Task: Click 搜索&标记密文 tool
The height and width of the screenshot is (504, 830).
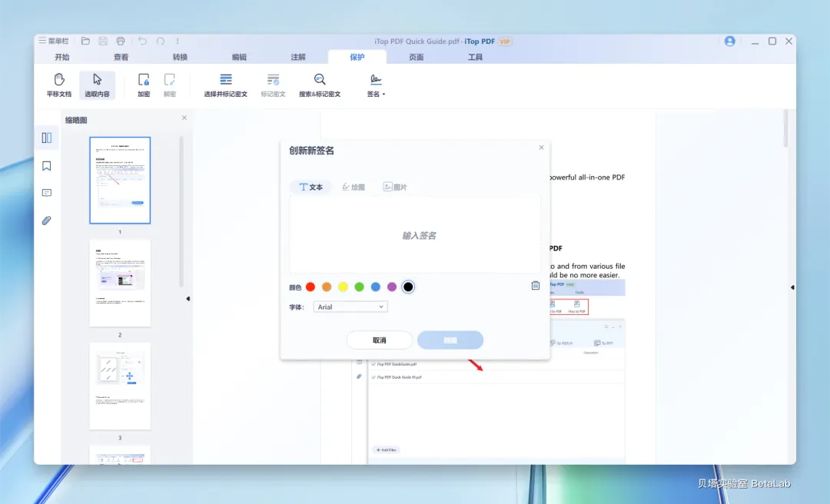Action: (x=320, y=85)
